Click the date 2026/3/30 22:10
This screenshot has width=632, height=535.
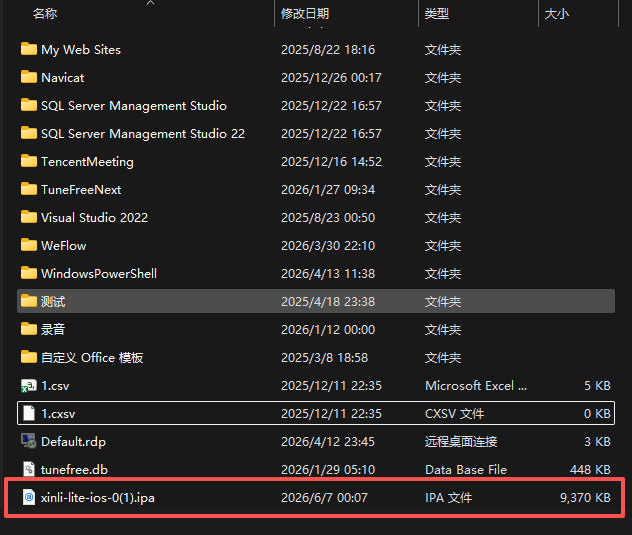(328, 246)
